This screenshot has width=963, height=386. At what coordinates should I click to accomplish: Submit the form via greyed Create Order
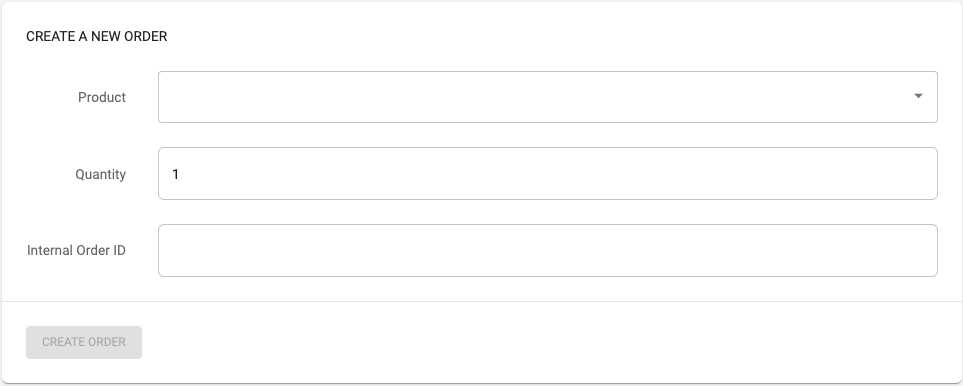click(84, 342)
